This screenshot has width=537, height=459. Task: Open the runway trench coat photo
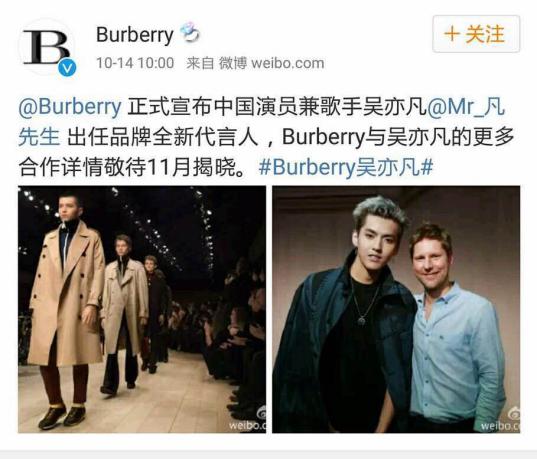(x=142, y=309)
